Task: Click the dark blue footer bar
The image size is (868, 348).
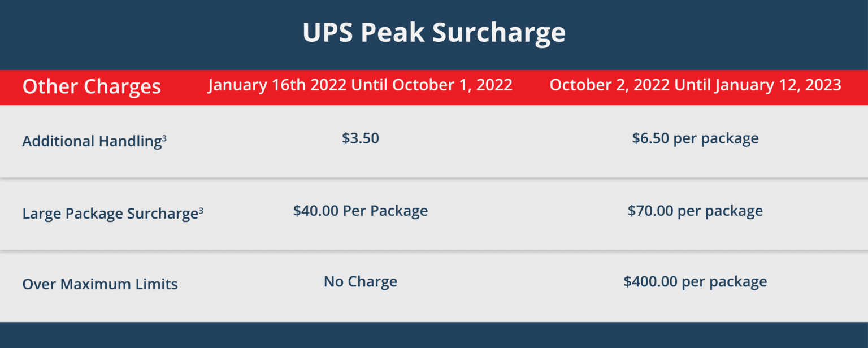Action: (434, 335)
